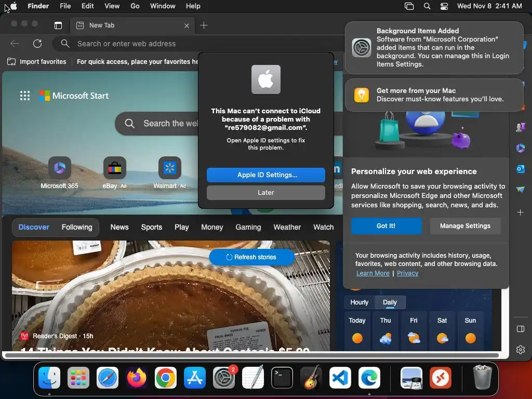Image resolution: width=532 pixels, height=399 pixels.
Task: Open the Sports category
Action: tap(152, 228)
